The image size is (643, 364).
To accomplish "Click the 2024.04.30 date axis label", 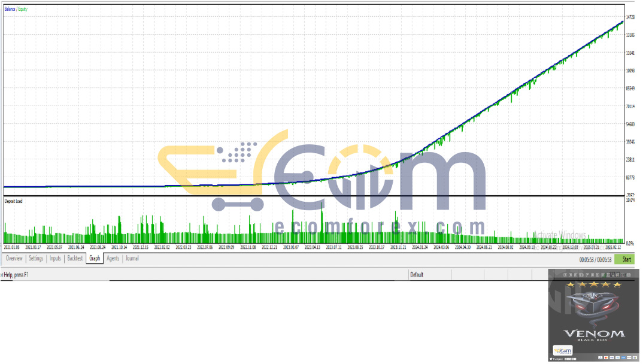I will tap(463, 248).
